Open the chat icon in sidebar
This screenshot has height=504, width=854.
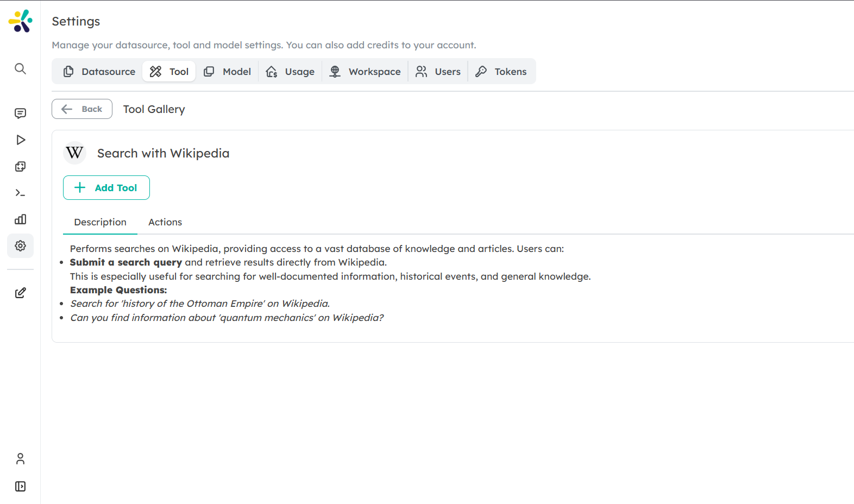click(x=20, y=113)
